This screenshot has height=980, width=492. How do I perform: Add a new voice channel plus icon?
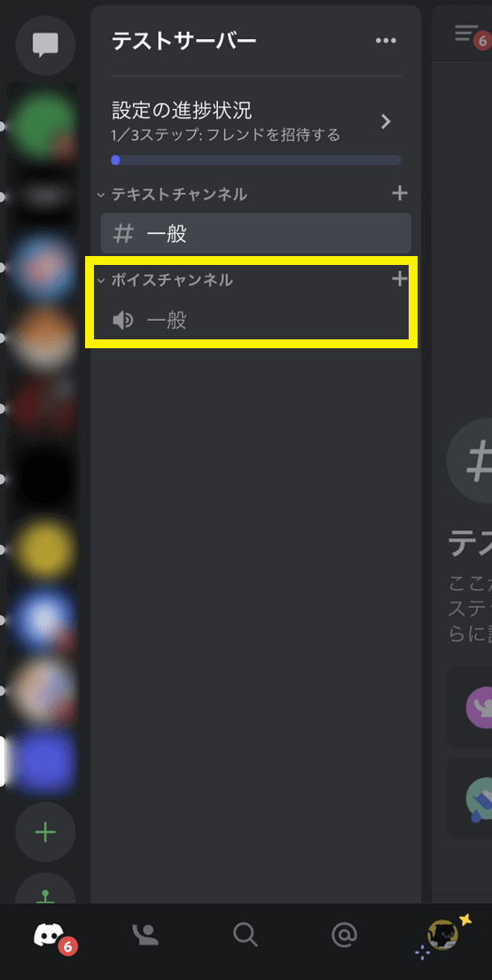tap(400, 279)
